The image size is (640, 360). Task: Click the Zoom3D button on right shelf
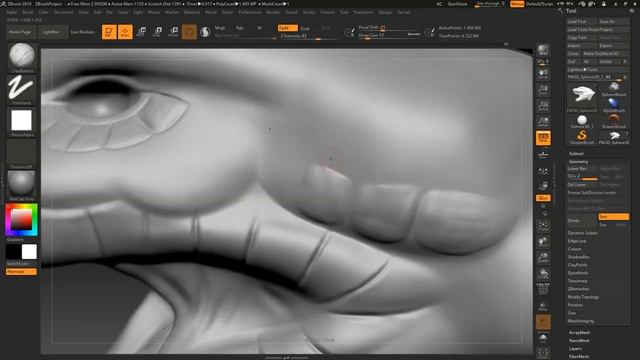[x=543, y=258]
